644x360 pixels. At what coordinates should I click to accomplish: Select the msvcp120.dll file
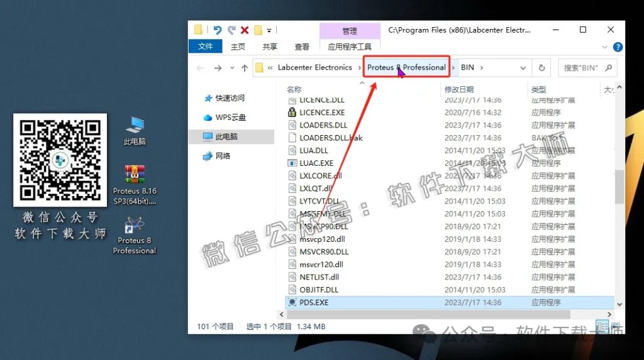pyautogui.click(x=322, y=239)
